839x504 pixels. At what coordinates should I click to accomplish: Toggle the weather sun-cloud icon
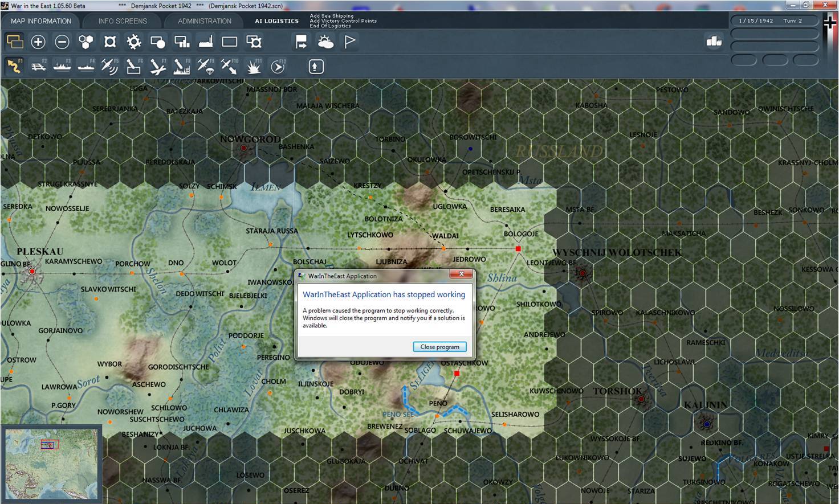click(x=325, y=42)
